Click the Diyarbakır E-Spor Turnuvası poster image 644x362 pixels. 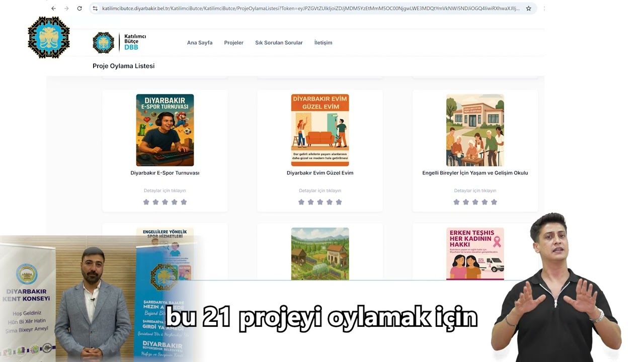point(165,129)
